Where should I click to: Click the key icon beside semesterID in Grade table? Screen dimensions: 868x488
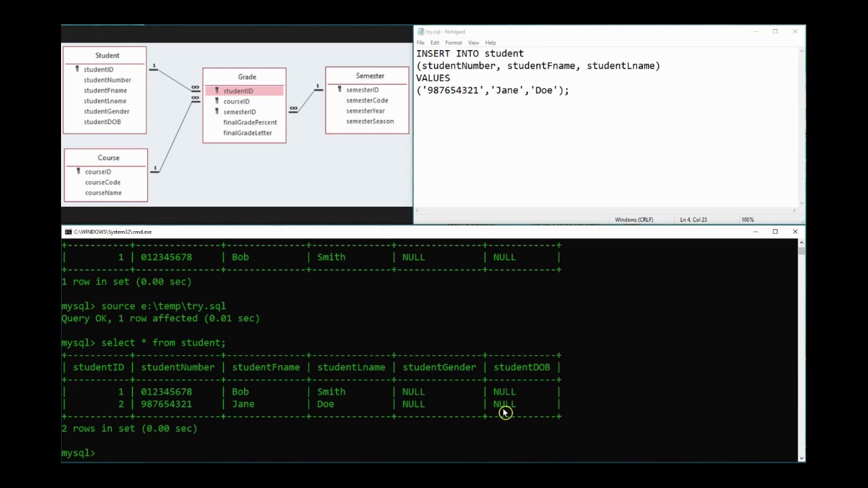(x=216, y=112)
